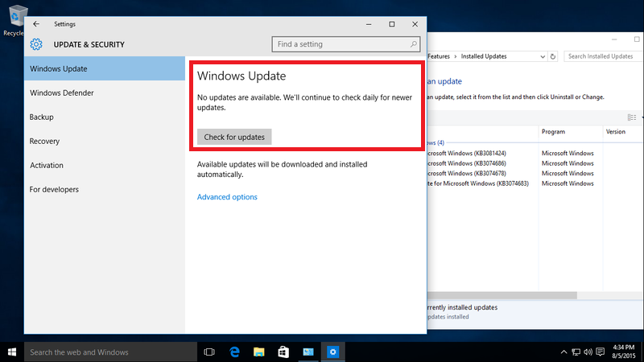
Task: Open the address bar dropdown in Installed Updates
Action: (x=543, y=56)
